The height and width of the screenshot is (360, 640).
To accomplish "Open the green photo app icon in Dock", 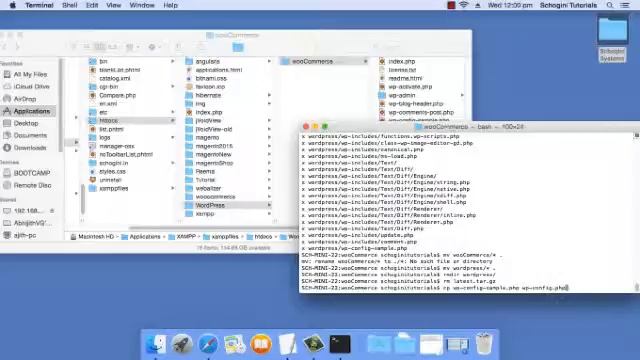I will coord(313,344).
